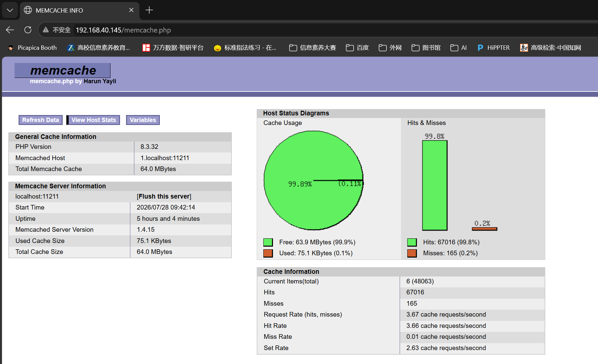The width and height of the screenshot is (598, 364).
Task: Click the server version value 1.4.15
Action: (x=146, y=229)
